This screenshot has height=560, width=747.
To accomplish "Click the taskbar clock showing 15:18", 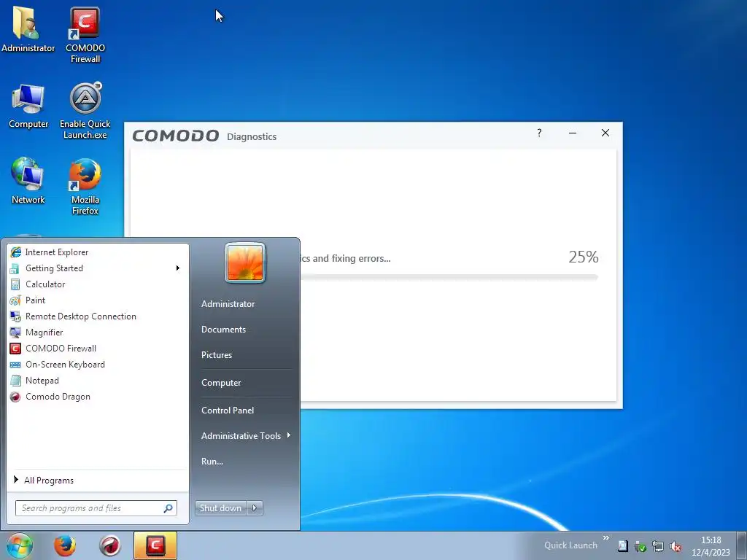I will (711, 546).
